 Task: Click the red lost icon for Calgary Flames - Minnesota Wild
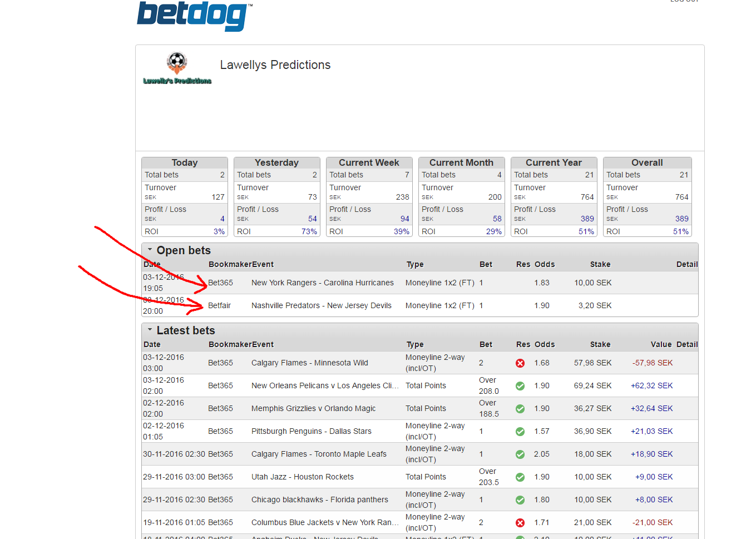point(520,363)
